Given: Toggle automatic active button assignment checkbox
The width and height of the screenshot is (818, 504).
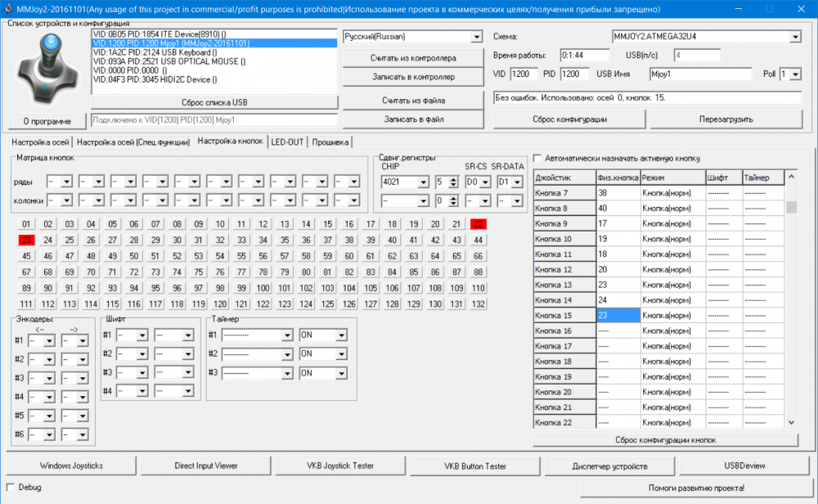Looking at the screenshot, I should pyautogui.click(x=538, y=158).
